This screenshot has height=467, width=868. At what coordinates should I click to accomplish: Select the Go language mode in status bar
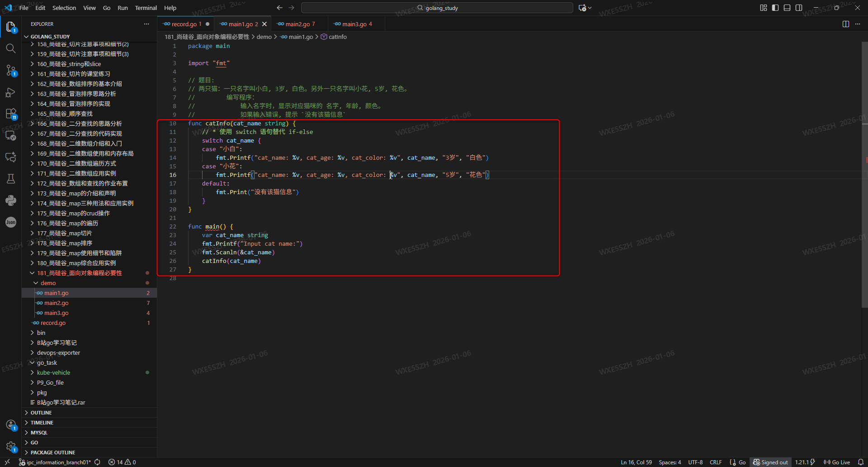coord(742,462)
